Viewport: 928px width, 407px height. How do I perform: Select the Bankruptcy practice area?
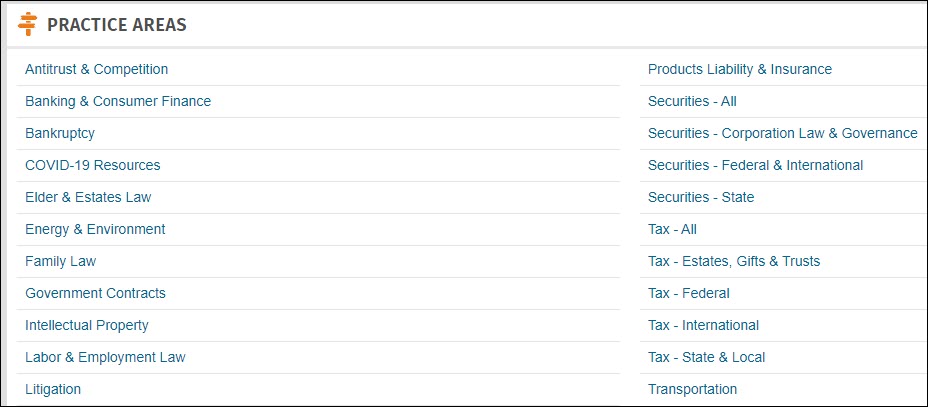pos(60,133)
